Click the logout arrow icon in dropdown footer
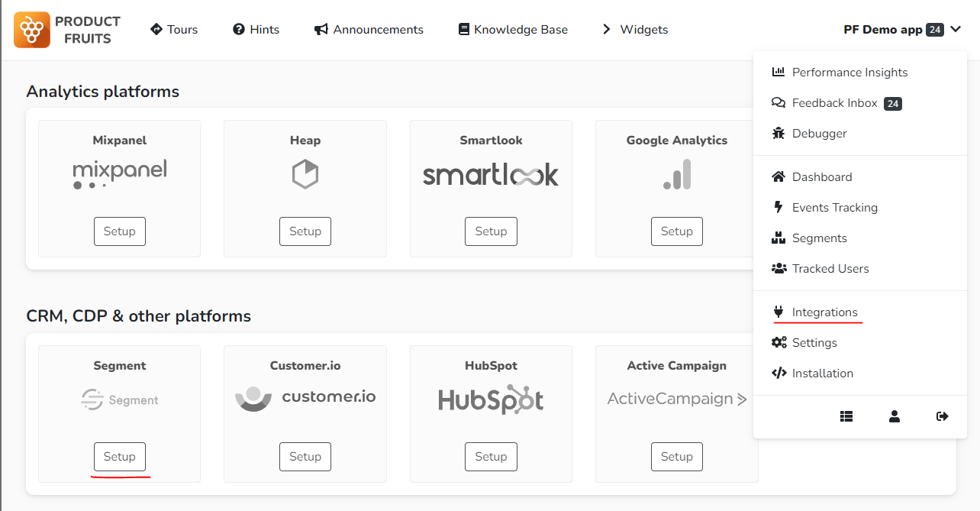Screen dimensions: 980x511 [x=943, y=416]
